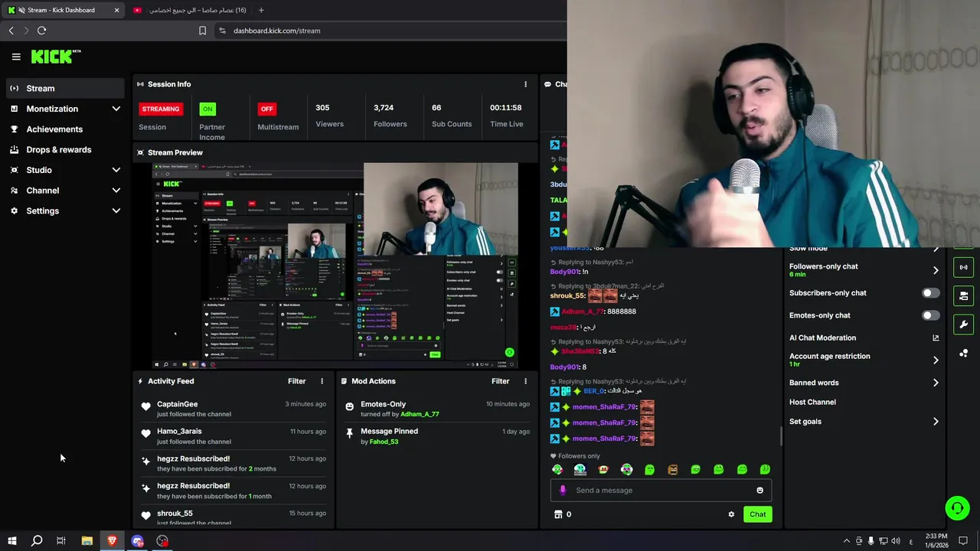Toggle Subscribers-only chat switch
980x551 pixels.
930,293
